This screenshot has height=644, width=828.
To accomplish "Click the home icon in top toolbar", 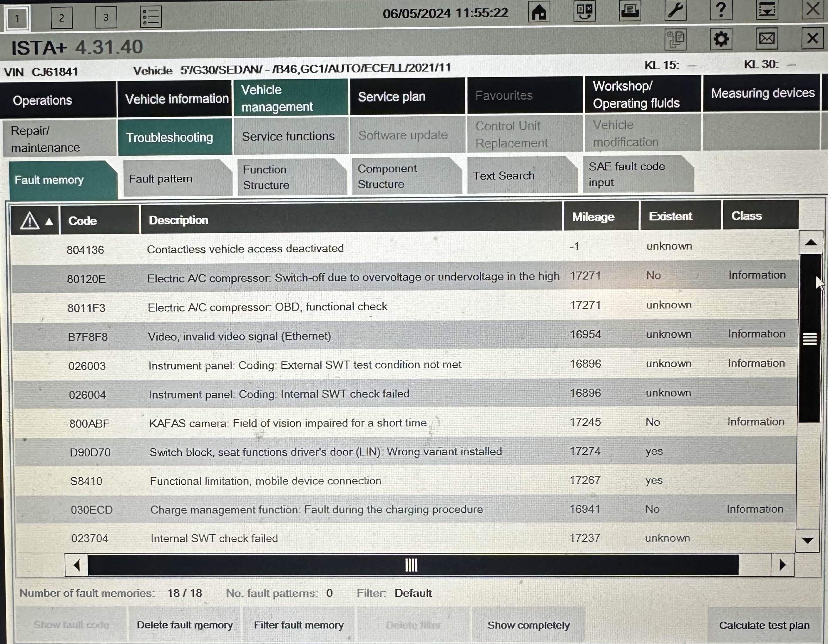I will pos(539,12).
